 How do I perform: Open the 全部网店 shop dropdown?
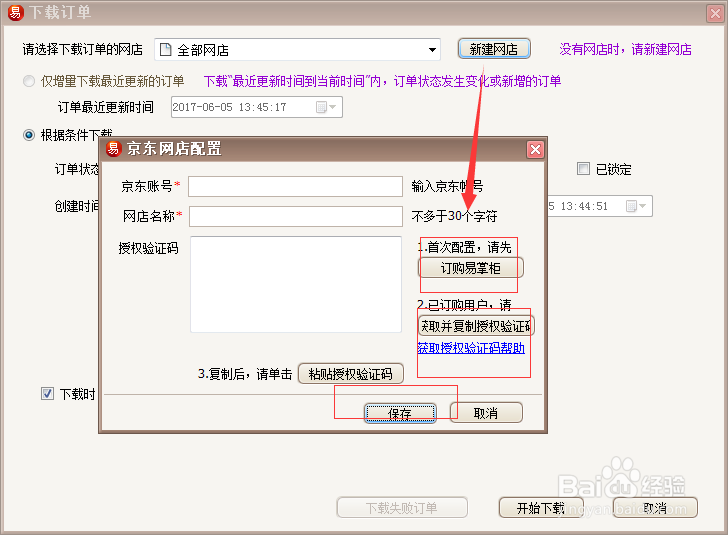[432, 50]
